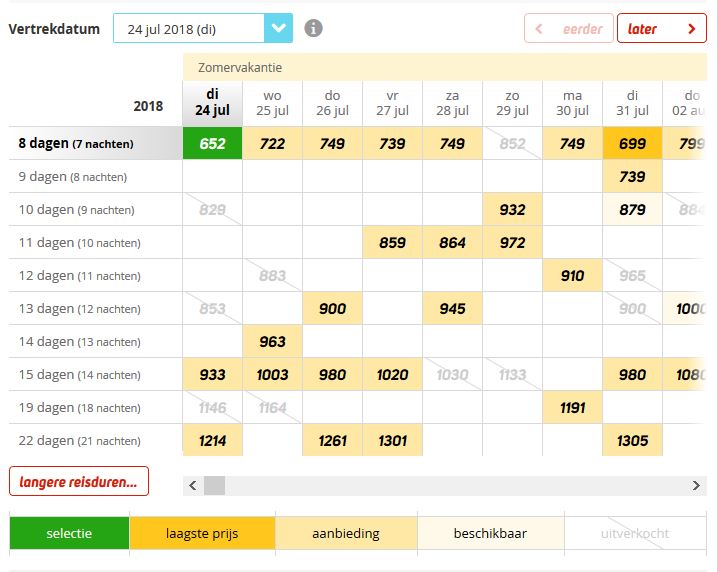This screenshot has height=572, width=717.
Task: Click the green selectie legend swatch
Action: [x=69, y=533]
